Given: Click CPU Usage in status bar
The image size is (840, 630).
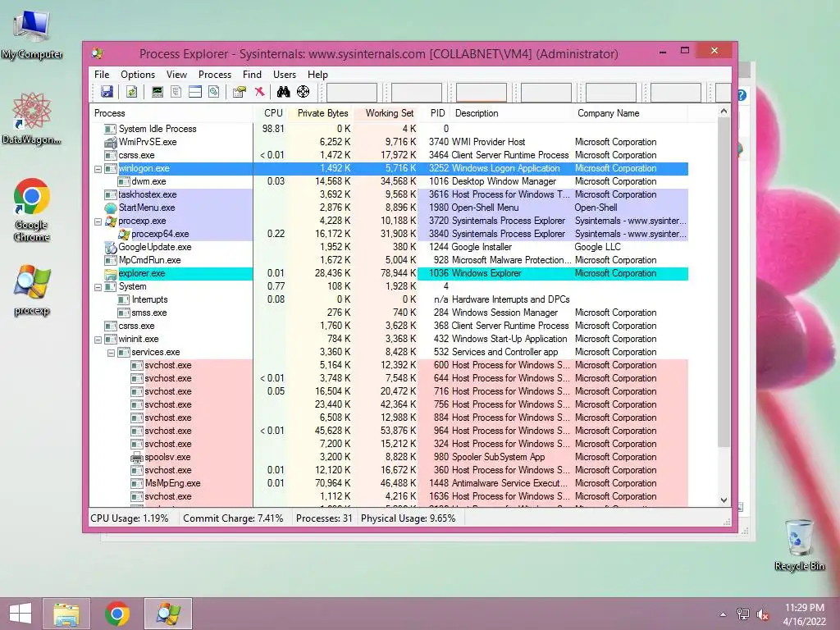Looking at the screenshot, I should 129,518.
